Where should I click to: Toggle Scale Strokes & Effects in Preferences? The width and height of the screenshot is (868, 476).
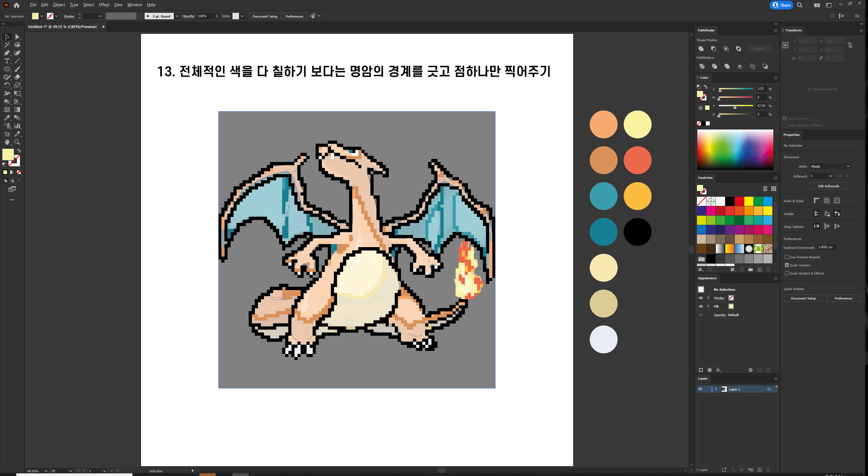pos(787,273)
